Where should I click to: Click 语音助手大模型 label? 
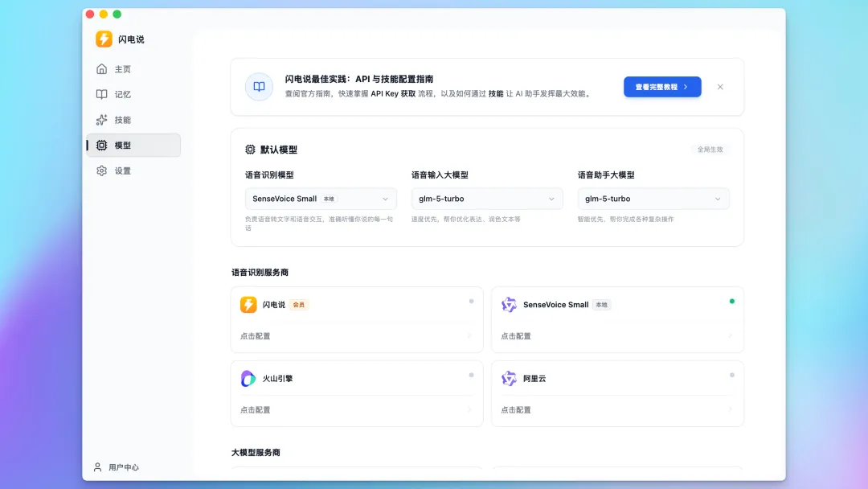point(606,175)
